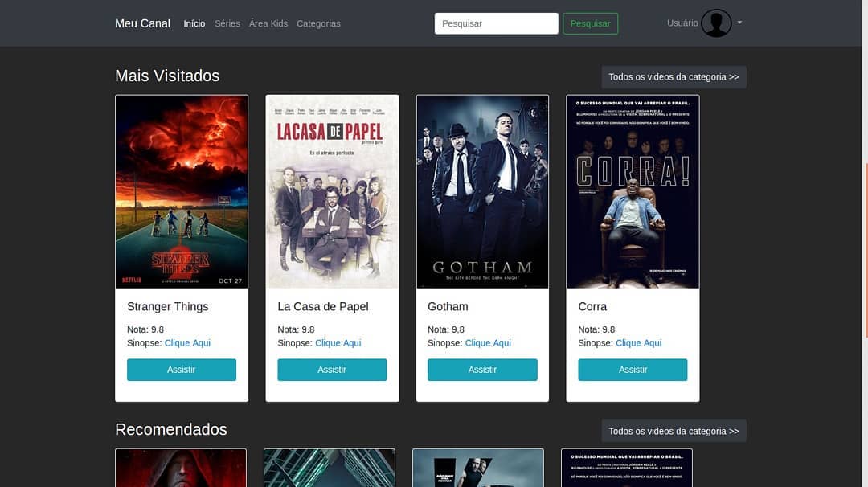Open the Corra poster in Recomendados
The width and height of the screenshot is (868, 487).
click(x=627, y=469)
